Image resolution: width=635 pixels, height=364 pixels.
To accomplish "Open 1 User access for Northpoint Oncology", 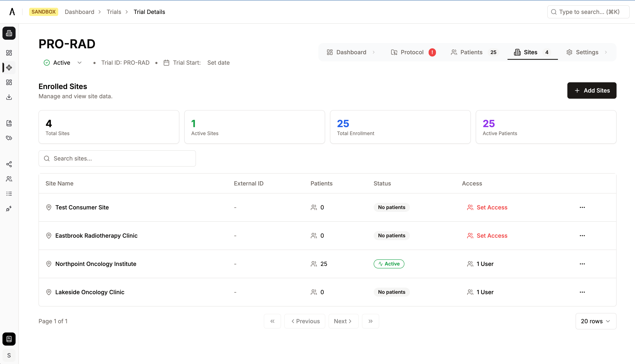I will coord(480,264).
